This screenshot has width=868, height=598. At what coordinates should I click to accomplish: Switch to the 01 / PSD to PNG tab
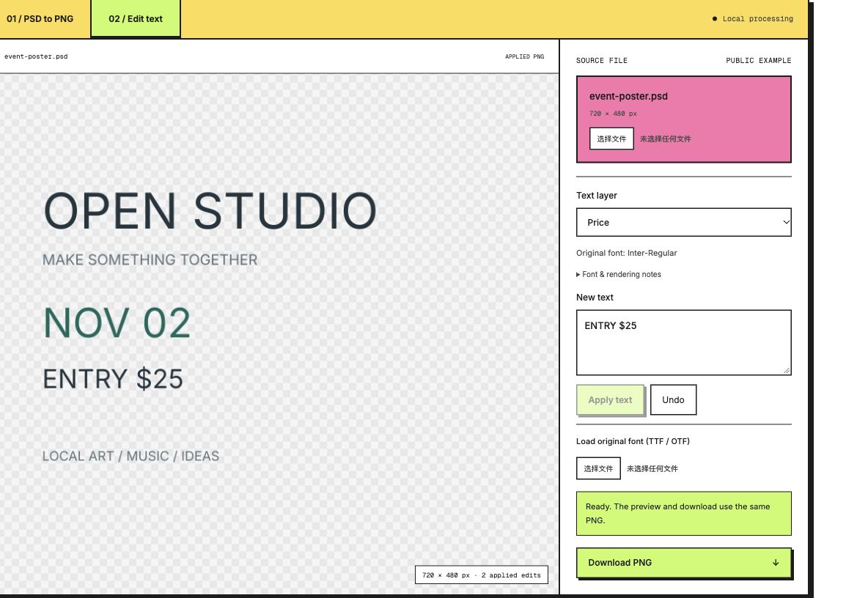45,19
